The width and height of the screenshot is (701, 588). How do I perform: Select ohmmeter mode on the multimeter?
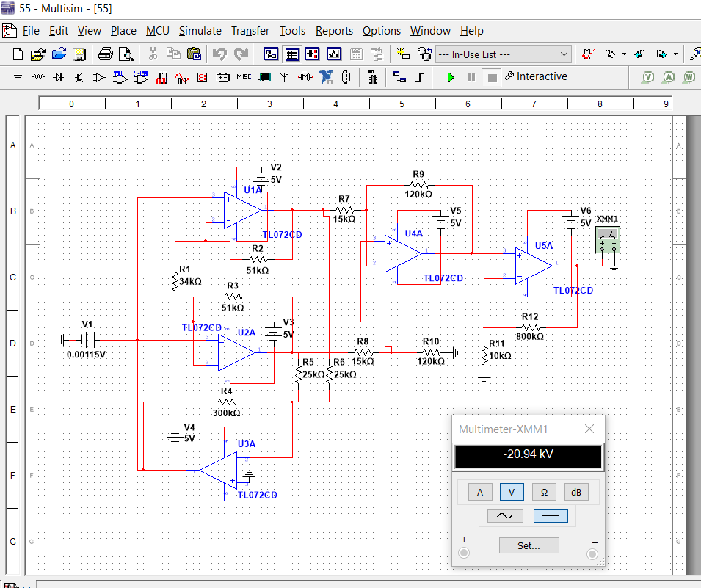(544, 492)
